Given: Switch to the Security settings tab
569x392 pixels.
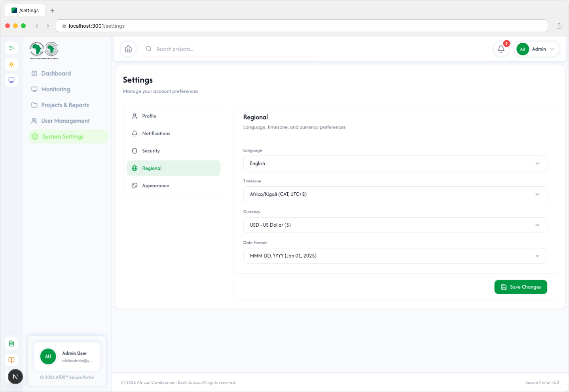Looking at the screenshot, I should click(173, 151).
